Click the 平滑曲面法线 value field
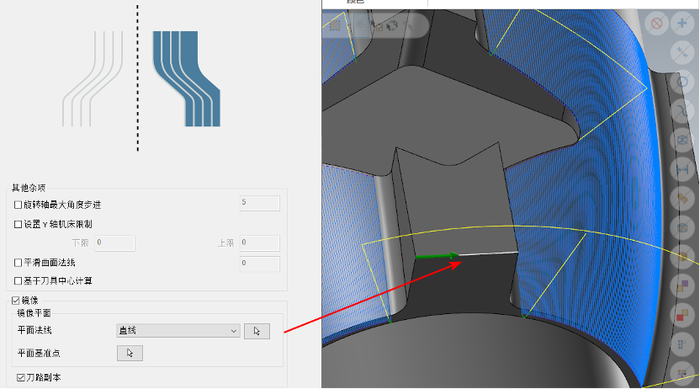 [x=259, y=264]
